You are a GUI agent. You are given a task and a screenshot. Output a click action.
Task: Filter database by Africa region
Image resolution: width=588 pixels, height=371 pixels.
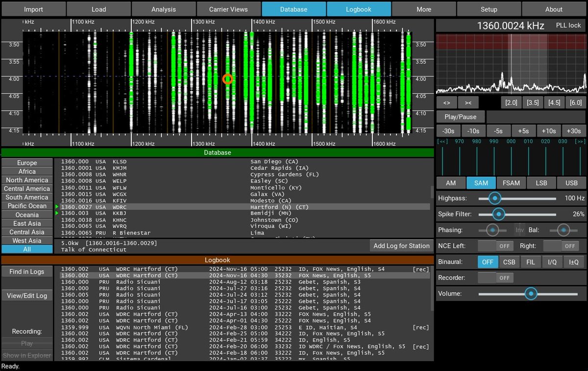(27, 171)
